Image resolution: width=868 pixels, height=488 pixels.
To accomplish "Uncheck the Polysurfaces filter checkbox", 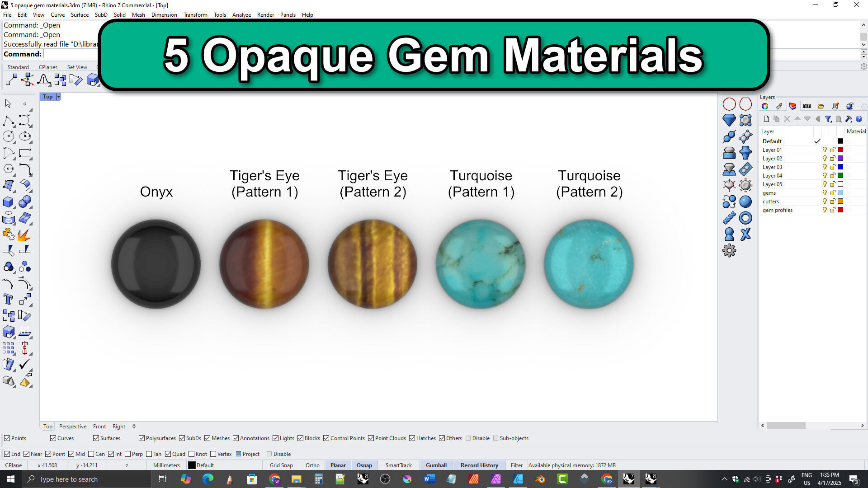I will coord(142,438).
